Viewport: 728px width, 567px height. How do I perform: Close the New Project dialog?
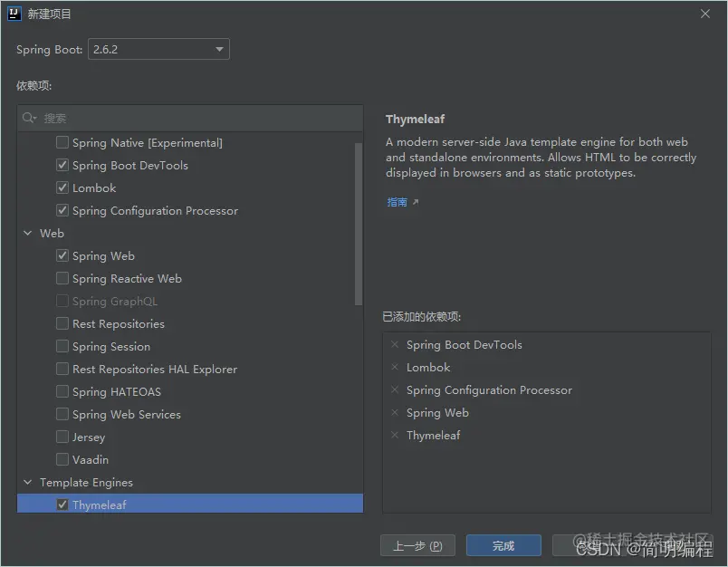(705, 14)
